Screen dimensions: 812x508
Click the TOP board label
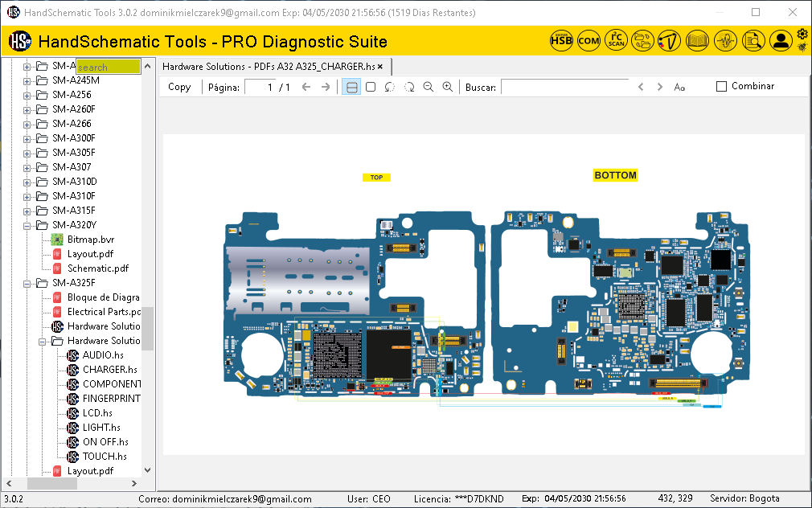376,177
